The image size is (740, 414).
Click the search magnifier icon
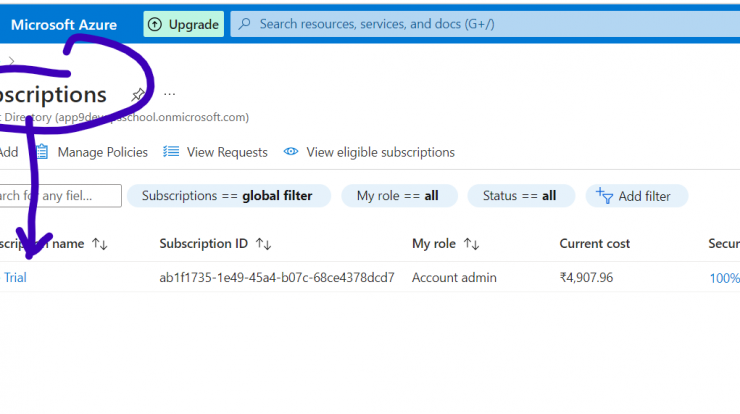coord(244,24)
